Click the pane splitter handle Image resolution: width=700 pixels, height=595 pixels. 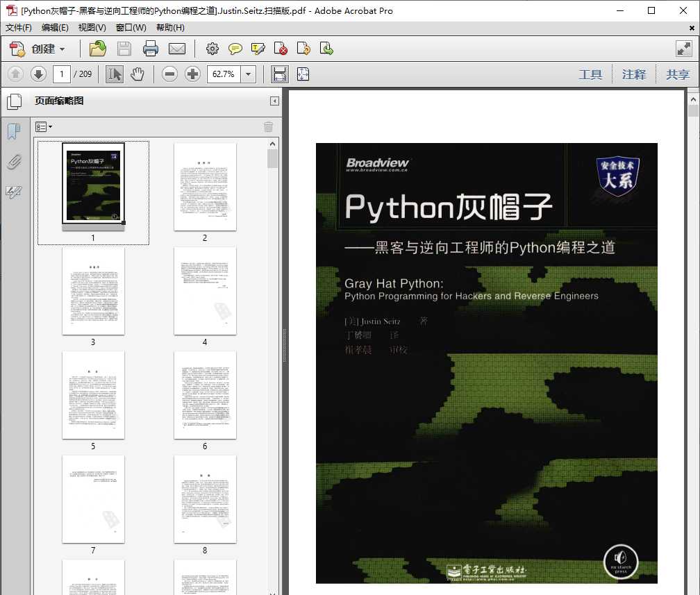285,344
